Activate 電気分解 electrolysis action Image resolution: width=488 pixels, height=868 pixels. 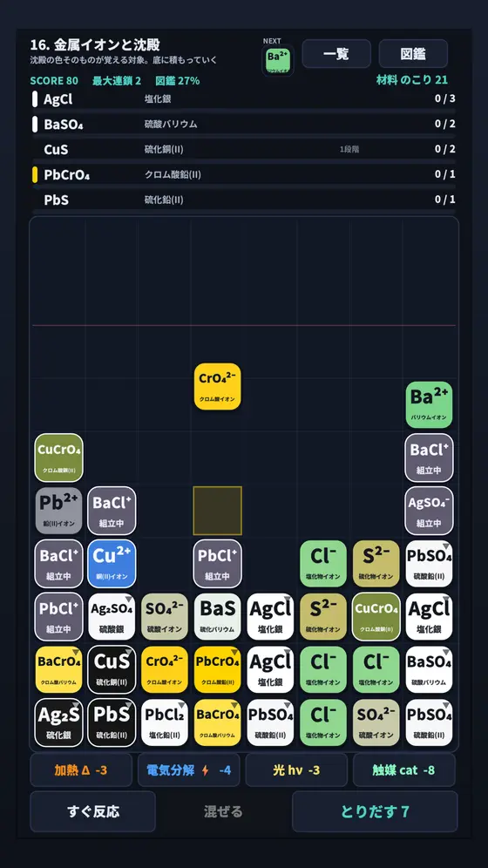pyautogui.click(x=189, y=770)
